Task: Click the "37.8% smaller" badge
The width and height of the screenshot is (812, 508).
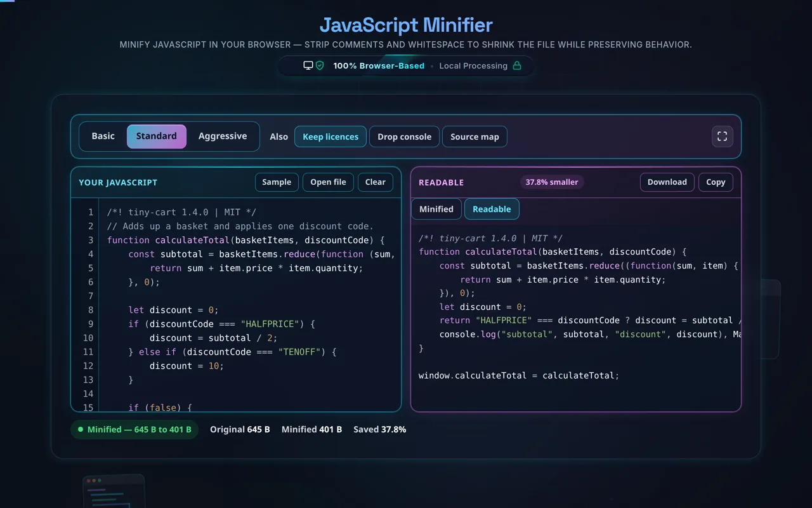Action: 552,182
